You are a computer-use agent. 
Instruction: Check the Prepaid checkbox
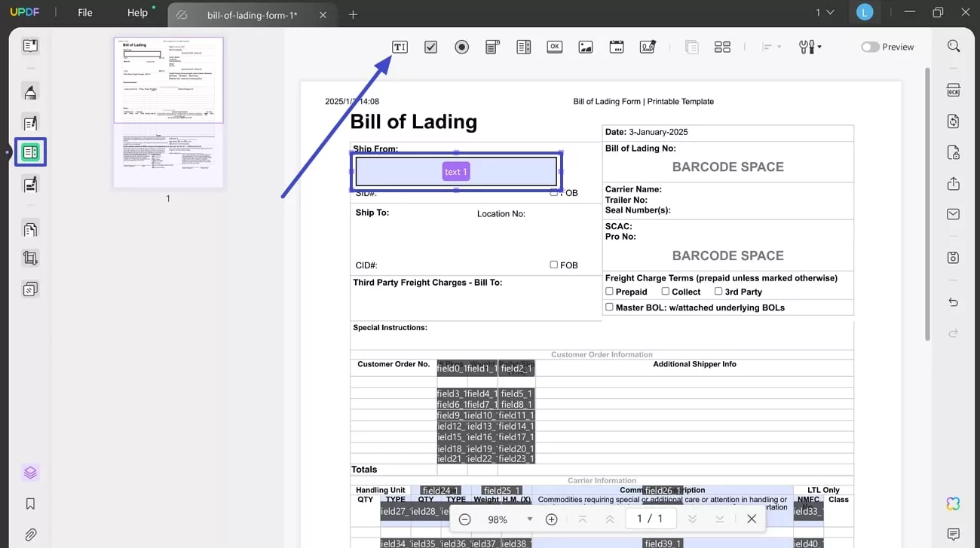click(609, 292)
